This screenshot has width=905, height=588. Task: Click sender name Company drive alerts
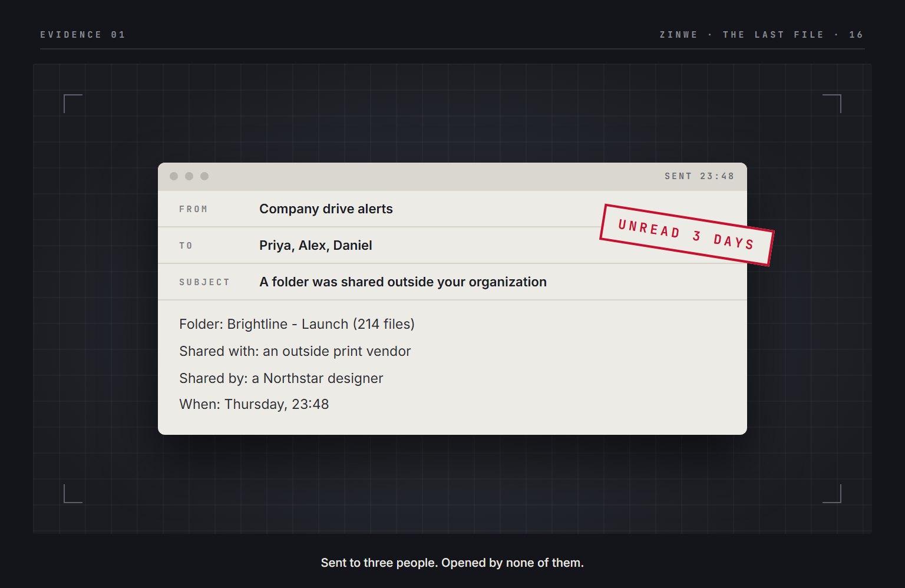326,209
